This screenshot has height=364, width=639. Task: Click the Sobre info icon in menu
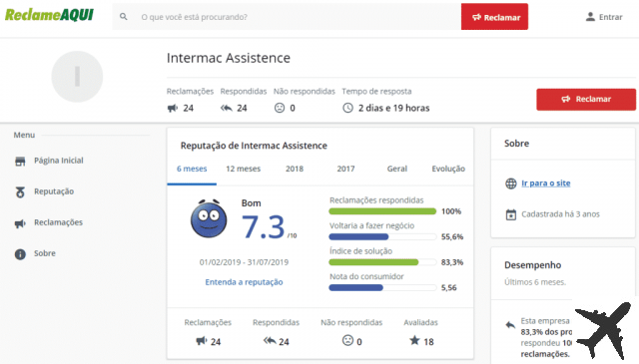[x=20, y=254]
